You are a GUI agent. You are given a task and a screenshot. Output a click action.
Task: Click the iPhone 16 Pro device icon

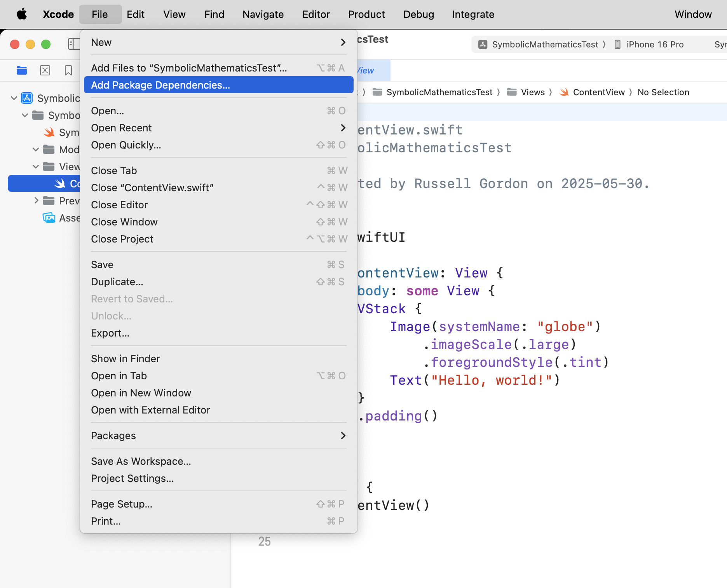617,44
